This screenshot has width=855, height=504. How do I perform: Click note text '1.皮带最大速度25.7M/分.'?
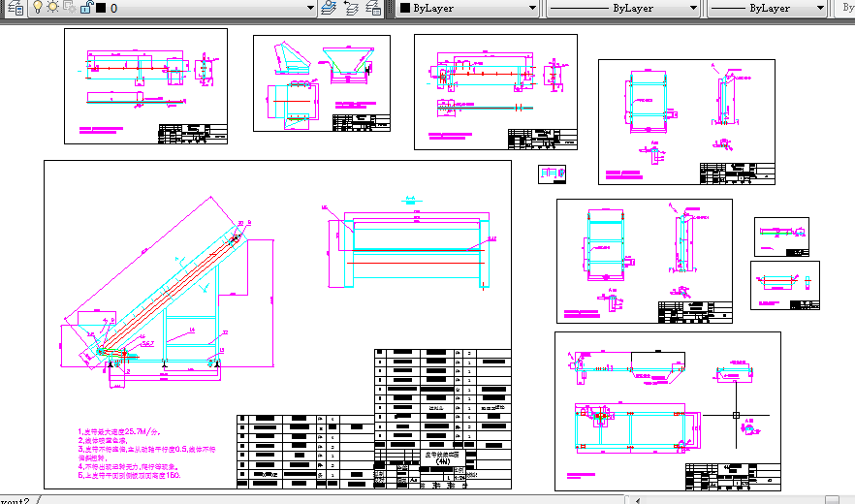pyautogui.click(x=119, y=431)
